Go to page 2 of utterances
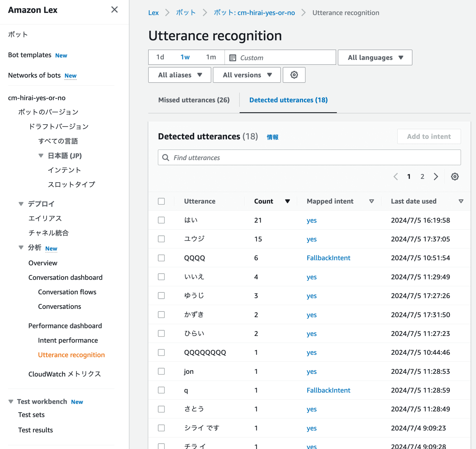476x449 pixels. (x=422, y=177)
